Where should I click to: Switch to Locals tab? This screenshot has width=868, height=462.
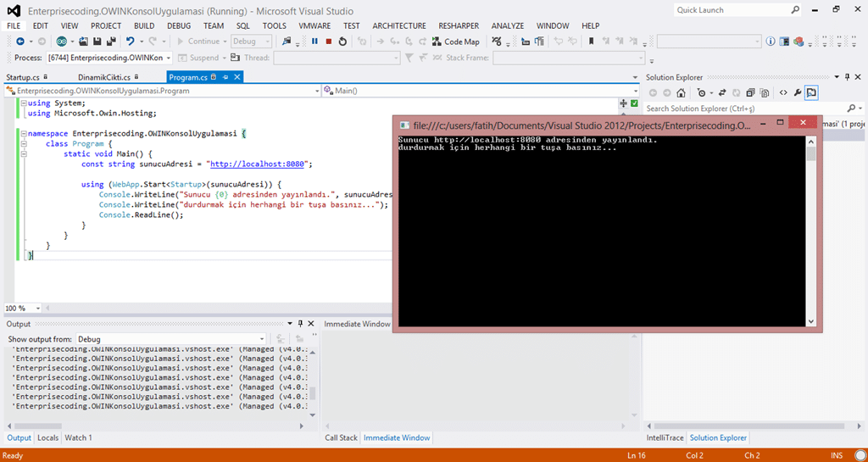tap(47, 437)
